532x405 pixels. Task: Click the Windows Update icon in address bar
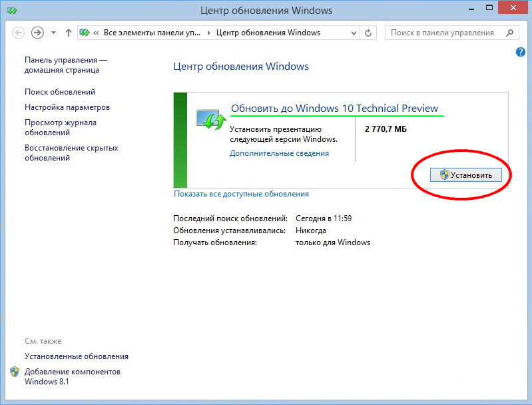85,33
